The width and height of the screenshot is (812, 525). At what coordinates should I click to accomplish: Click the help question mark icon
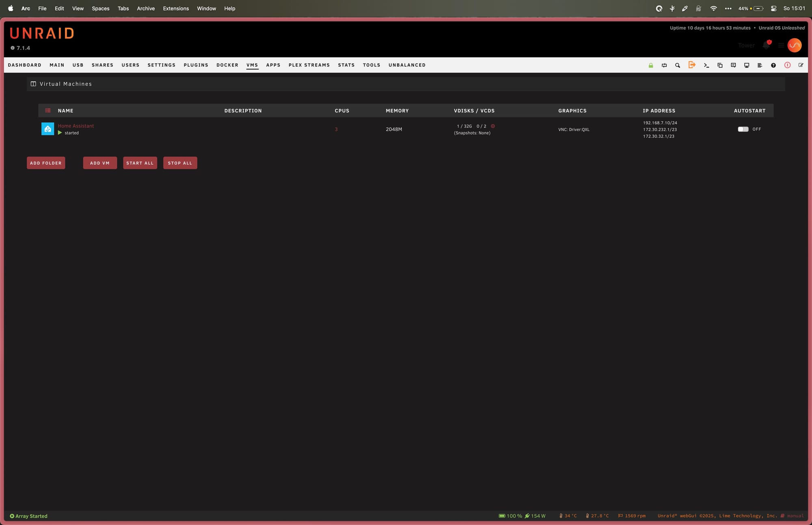click(773, 65)
